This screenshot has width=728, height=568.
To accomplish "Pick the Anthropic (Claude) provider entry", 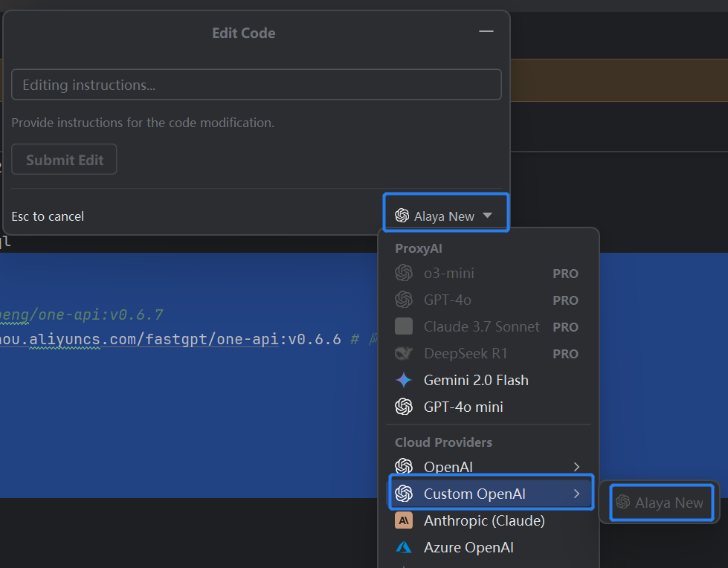I will (x=484, y=520).
